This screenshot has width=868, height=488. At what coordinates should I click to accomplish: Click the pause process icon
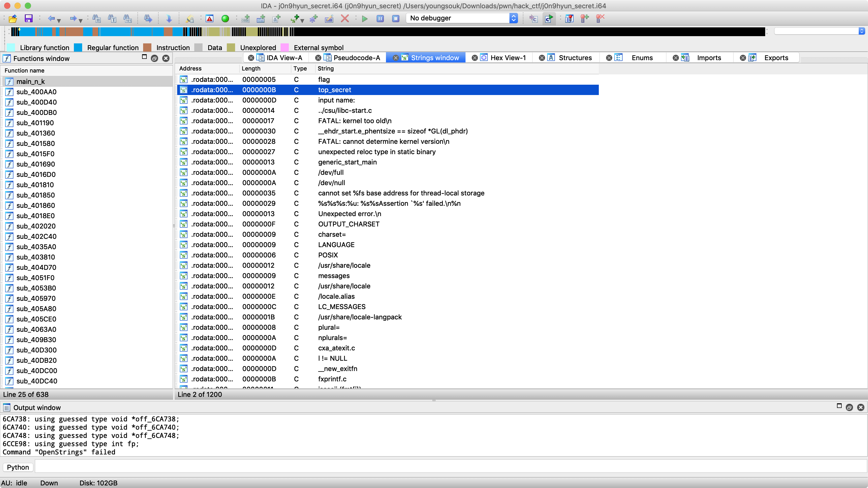click(x=380, y=19)
